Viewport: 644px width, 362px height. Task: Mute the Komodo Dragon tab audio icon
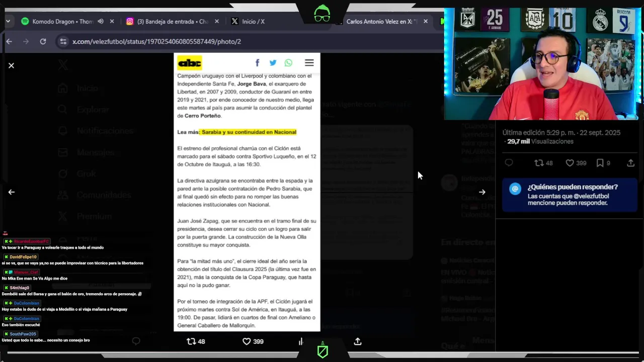click(101, 21)
